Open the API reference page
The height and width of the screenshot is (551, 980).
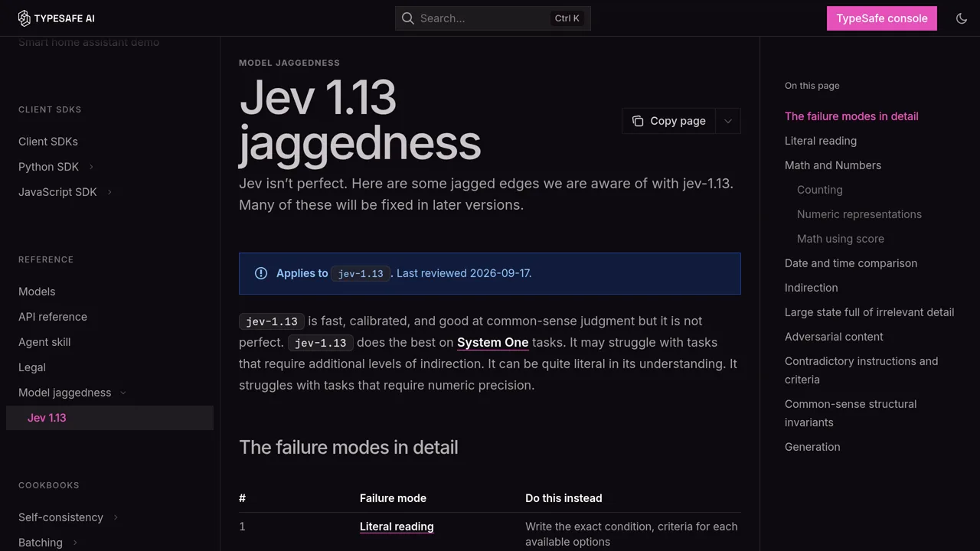coord(53,317)
